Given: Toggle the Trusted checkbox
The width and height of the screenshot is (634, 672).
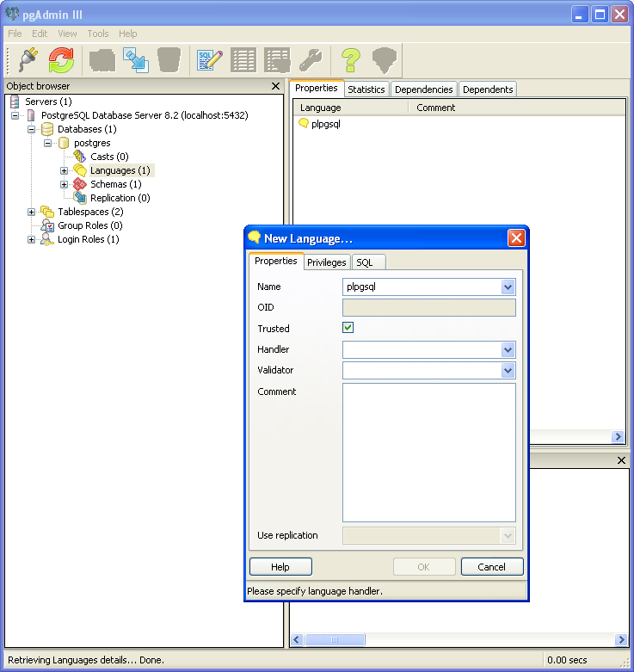Looking at the screenshot, I should pyautogui.click(x=348, y=328).
